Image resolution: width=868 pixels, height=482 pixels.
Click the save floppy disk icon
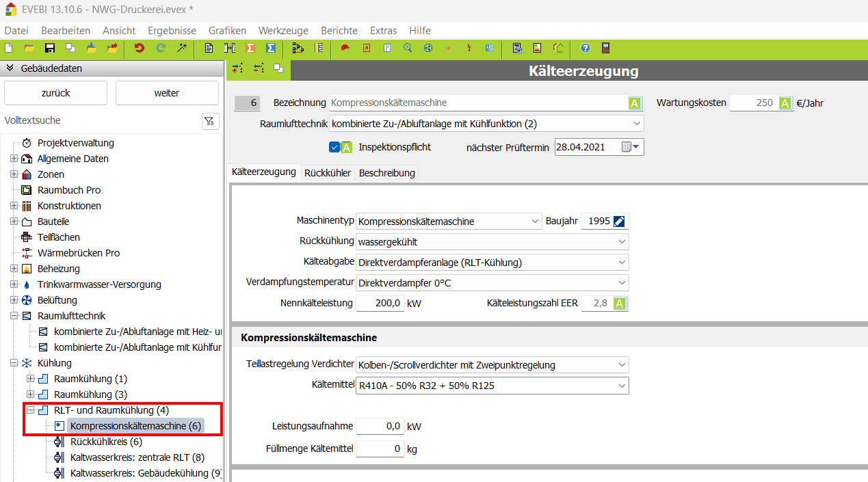click(49, 48)
